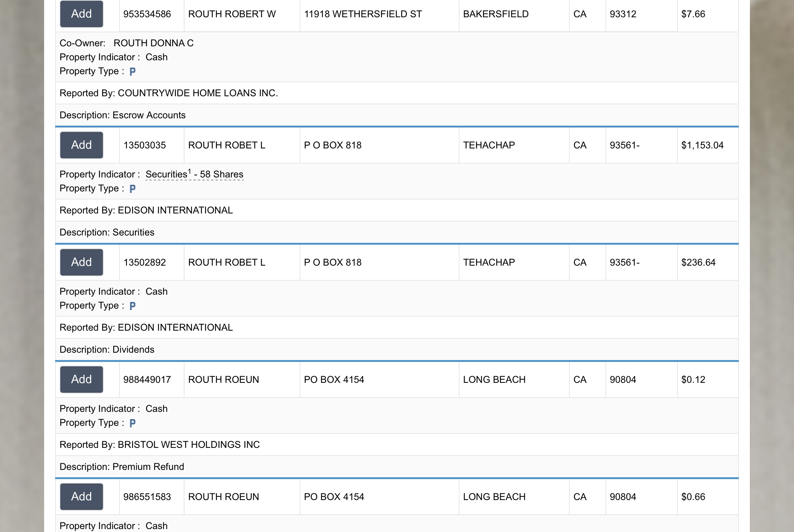Click amount $7.66
The image size is (794, 532).
pyautogui.click(x=693, y=14)
